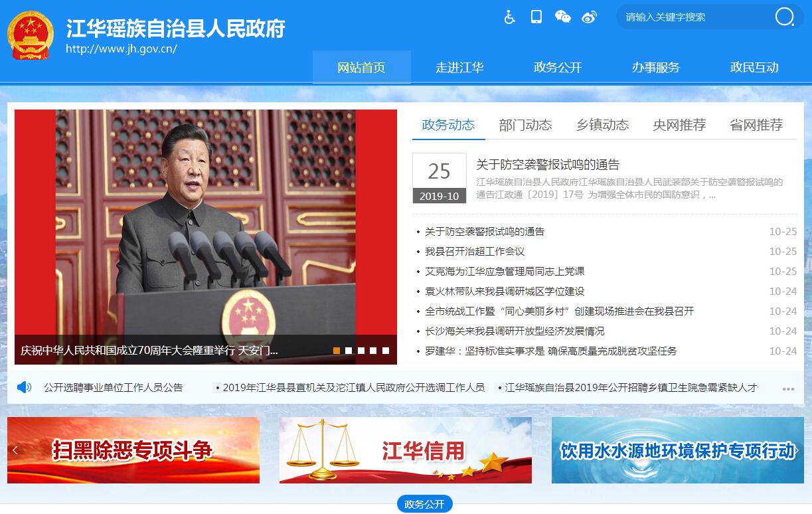Open news 全市统战工作暨同心美丽乡村 article
The image size is (812, 514).
pos(559,311)
